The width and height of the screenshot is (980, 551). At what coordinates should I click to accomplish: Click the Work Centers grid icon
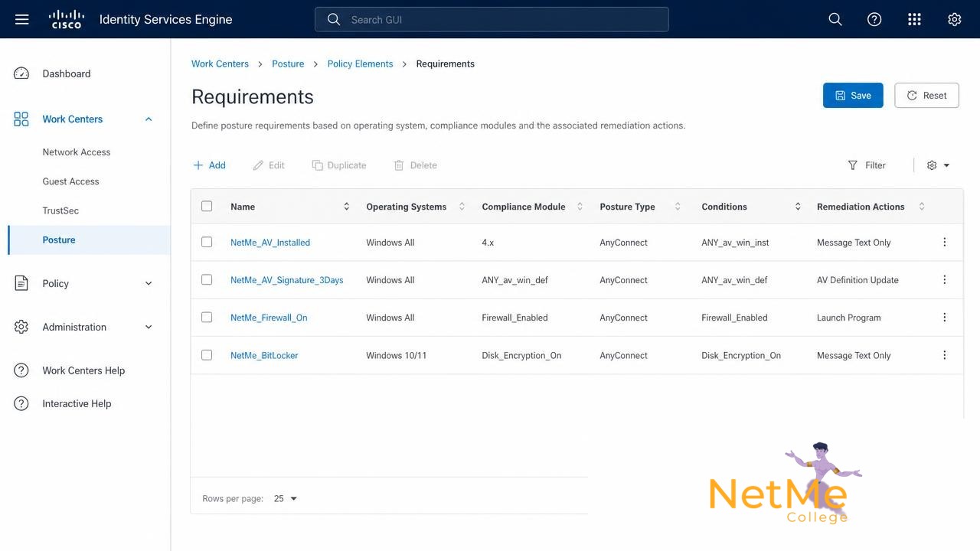(21, 119)
